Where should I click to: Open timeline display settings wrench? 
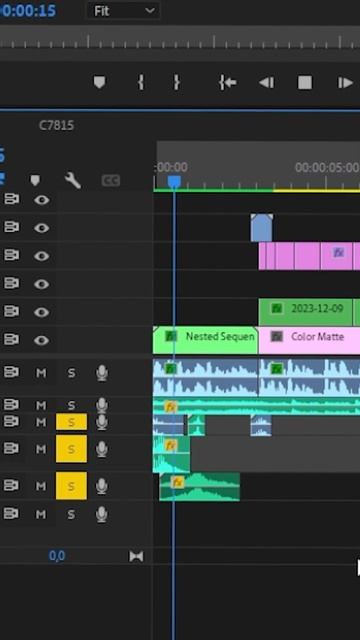tap(73, 180)
